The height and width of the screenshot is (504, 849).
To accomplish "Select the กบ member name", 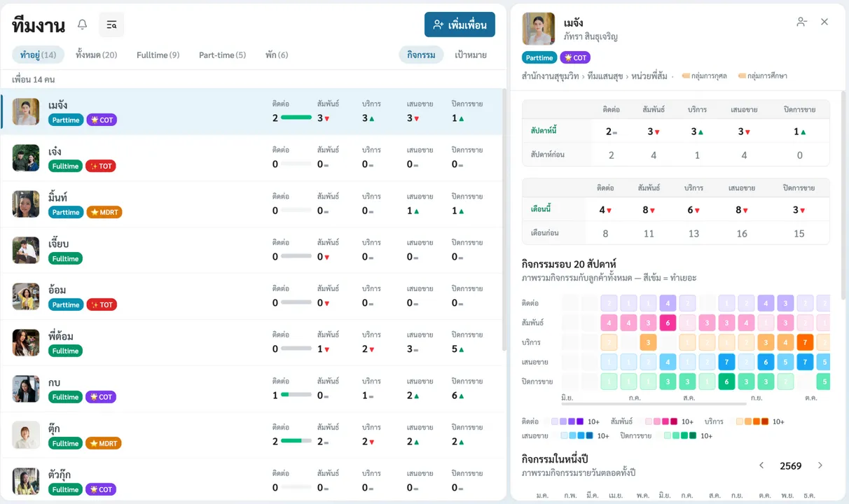I will [x=55, y=383].
